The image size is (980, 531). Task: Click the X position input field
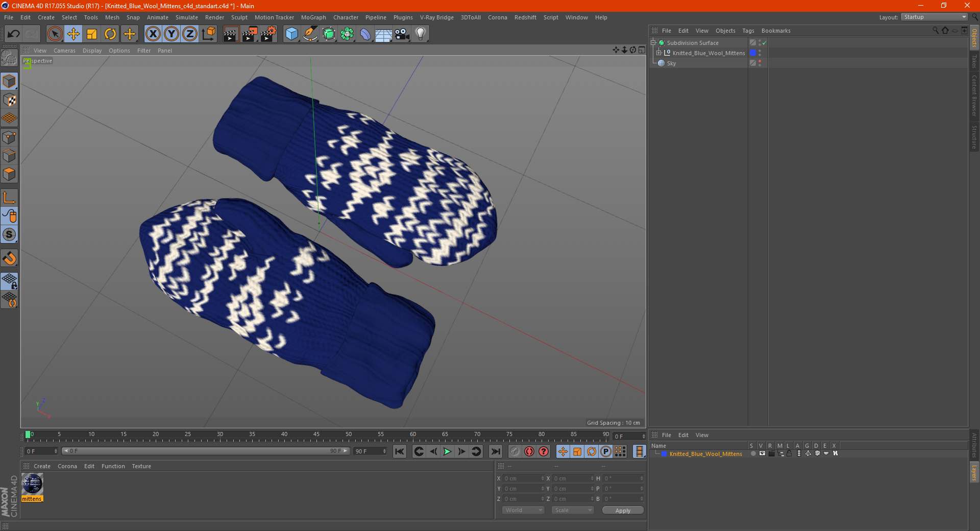523,478
